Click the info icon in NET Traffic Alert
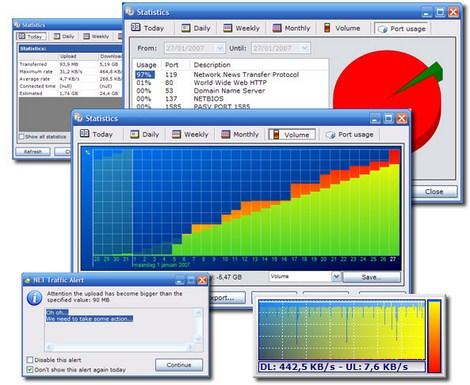The image size is (470, 385). click(34, 297)
